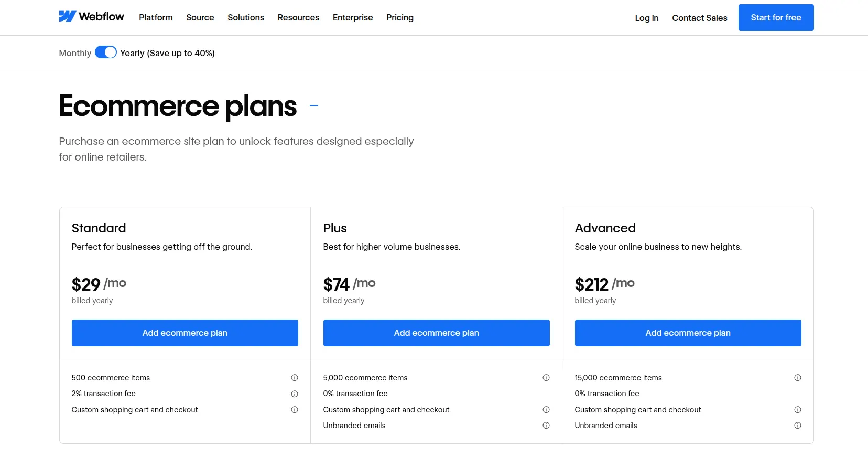Viewport: 868px width, 457px height.
Task: Collapse the Ecommerce plans section
Action: click(x=314, y=105)
